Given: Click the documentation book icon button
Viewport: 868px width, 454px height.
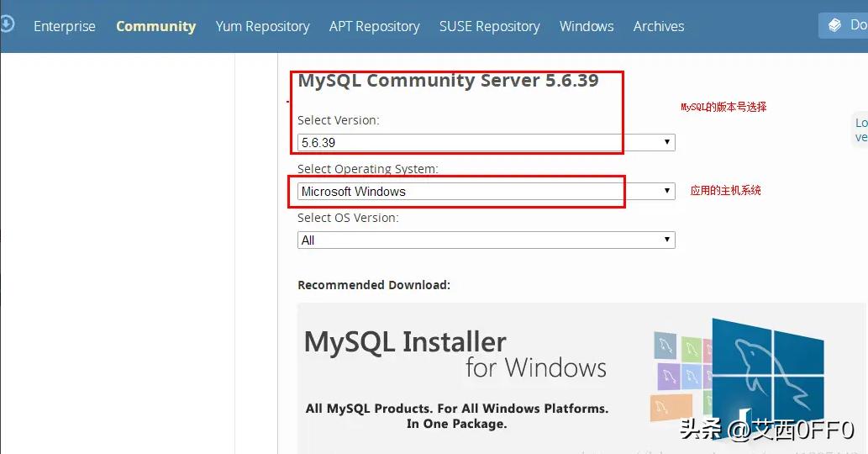Looking at the screenshot, I should pyautogui.click(x=843, y=25).
